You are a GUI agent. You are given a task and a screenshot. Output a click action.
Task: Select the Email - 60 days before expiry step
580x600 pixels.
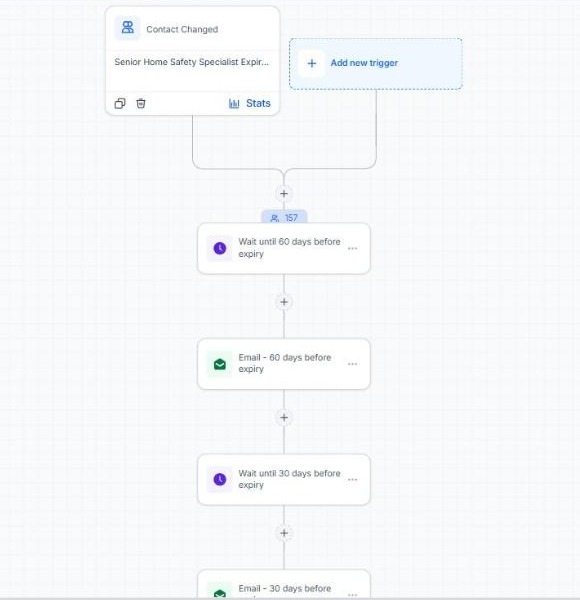point(284,364)
